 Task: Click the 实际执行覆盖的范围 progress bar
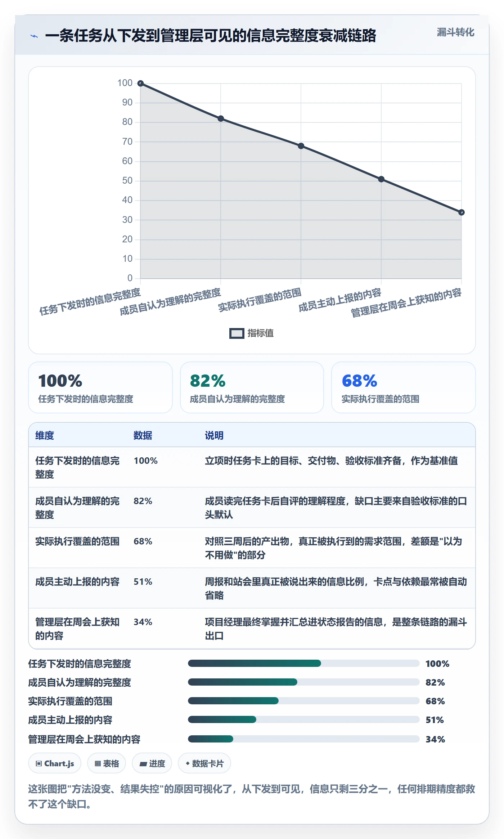[x=303, y=701]
